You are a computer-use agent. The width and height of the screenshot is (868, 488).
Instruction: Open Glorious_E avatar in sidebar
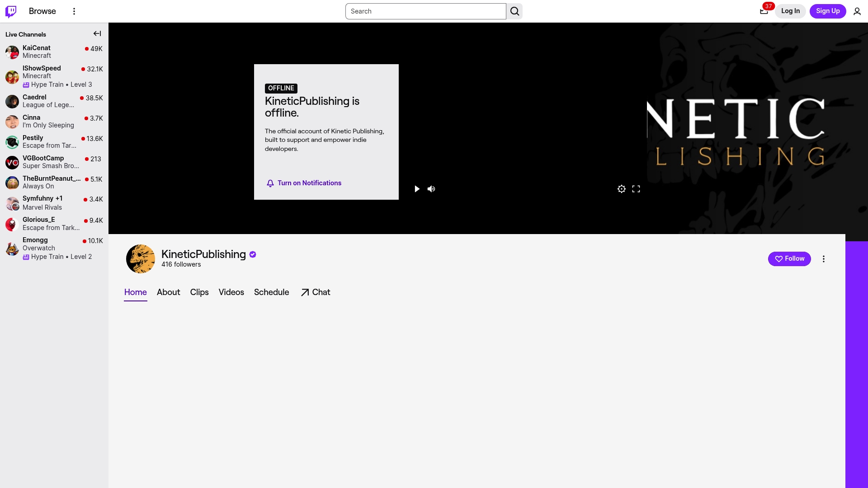point(12,224)
